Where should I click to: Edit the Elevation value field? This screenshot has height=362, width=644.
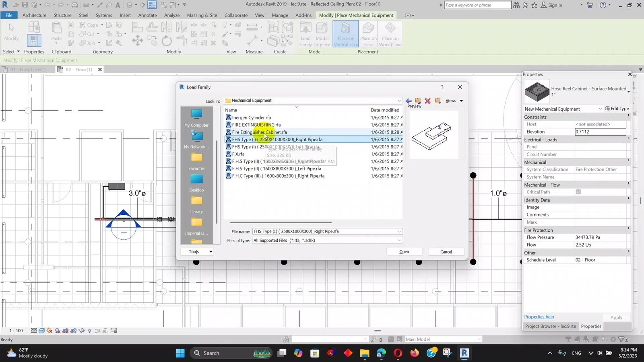(x=600, y=132)
